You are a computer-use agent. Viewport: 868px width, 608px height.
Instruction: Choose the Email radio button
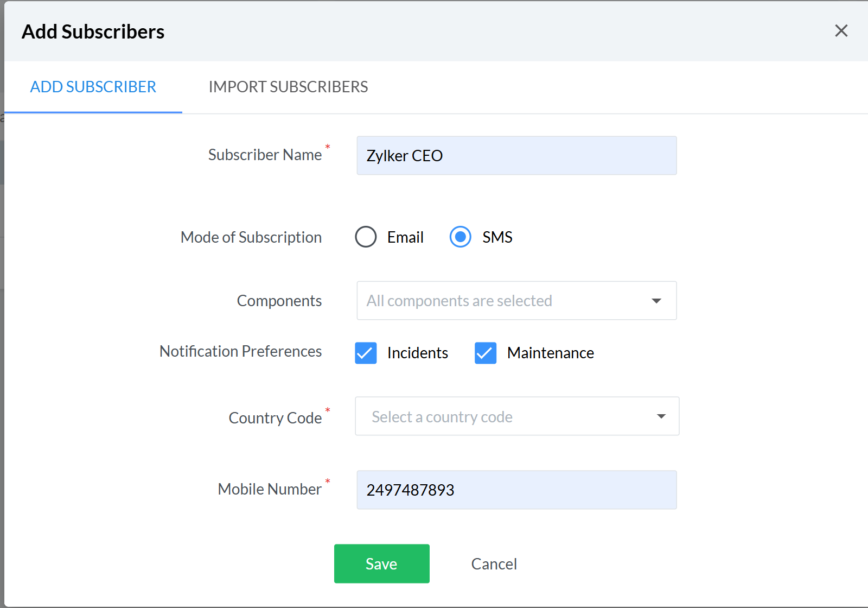[x=366, y=237]
